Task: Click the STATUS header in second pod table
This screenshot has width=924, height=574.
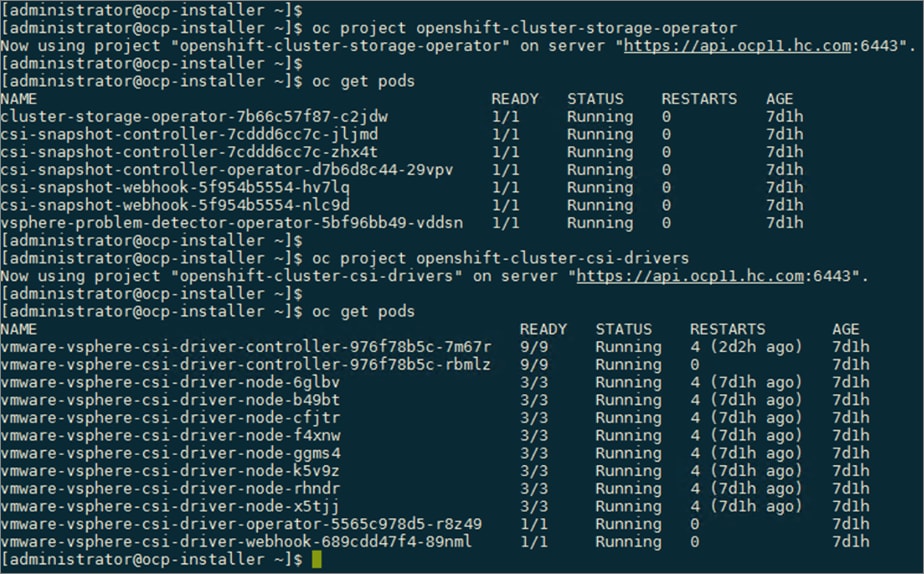Action: pyautogui.click(x=623, y=329)
